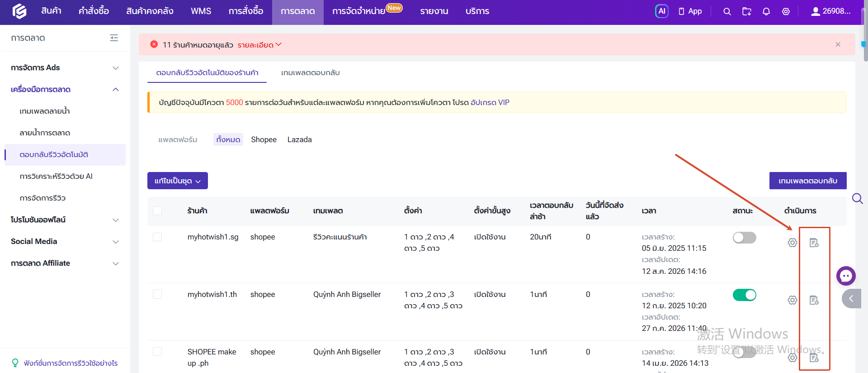Open การจัดการรีวิว sidebar item
Viewport: 868px width, 373px height.
[x=65, y=198]
